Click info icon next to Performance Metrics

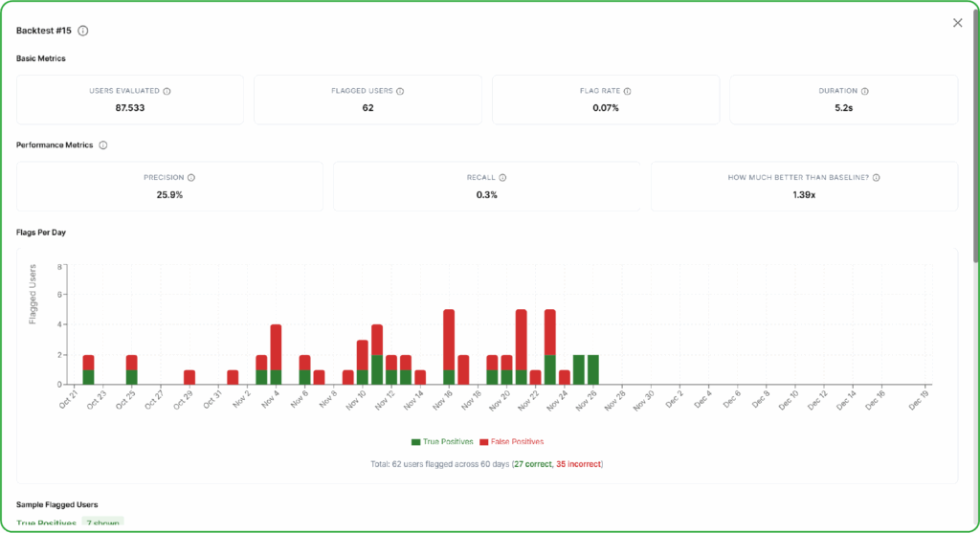(x=103, y=145)
